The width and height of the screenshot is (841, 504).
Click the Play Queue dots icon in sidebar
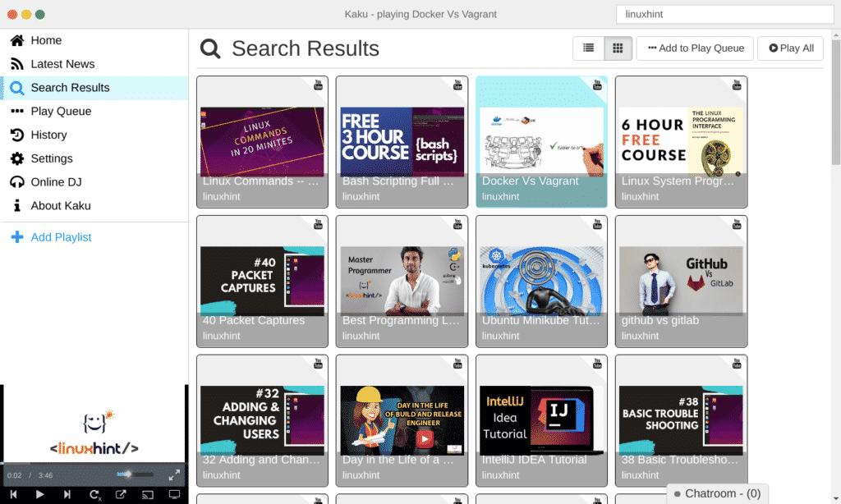point(17,111)
